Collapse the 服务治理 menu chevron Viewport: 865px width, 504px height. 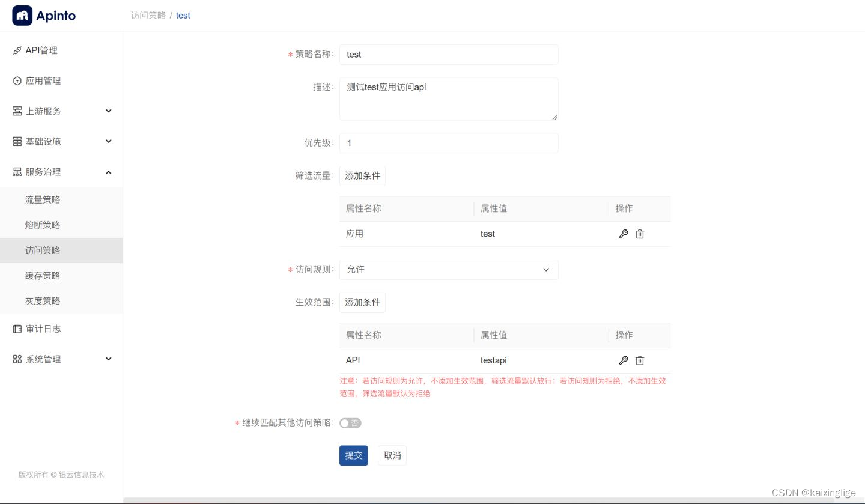coord(109,172)
